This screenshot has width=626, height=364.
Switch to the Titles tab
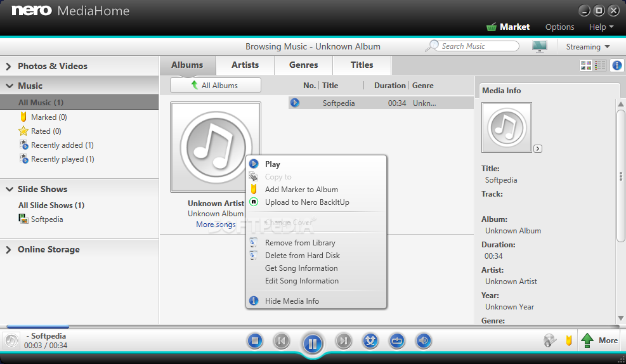click(362, 65)
